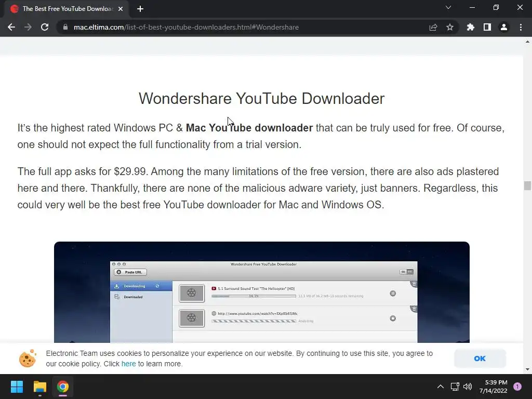Click the page vertical scrollbar thumb
The height and width of the screenshot is (399, 532).
click(x=527, y=185)
